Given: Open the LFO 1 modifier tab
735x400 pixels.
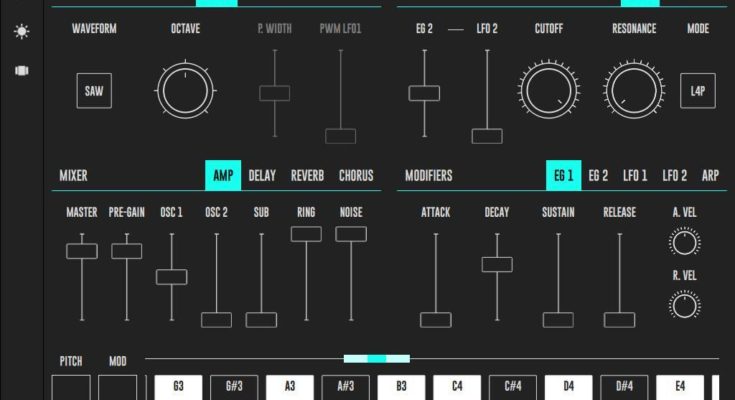Looking at the screenshot, I should click(x=635, y=176).
